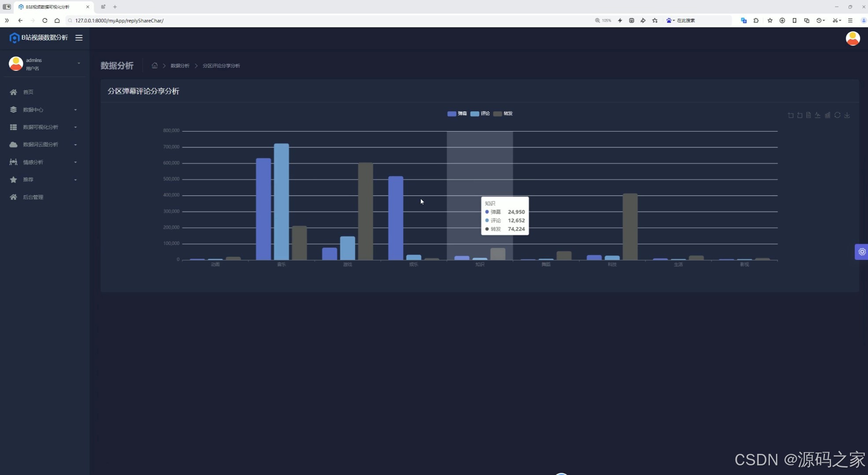868x475 pixels.
Task: Open the chart's data view icon
Action: click(x=809, y=115)
